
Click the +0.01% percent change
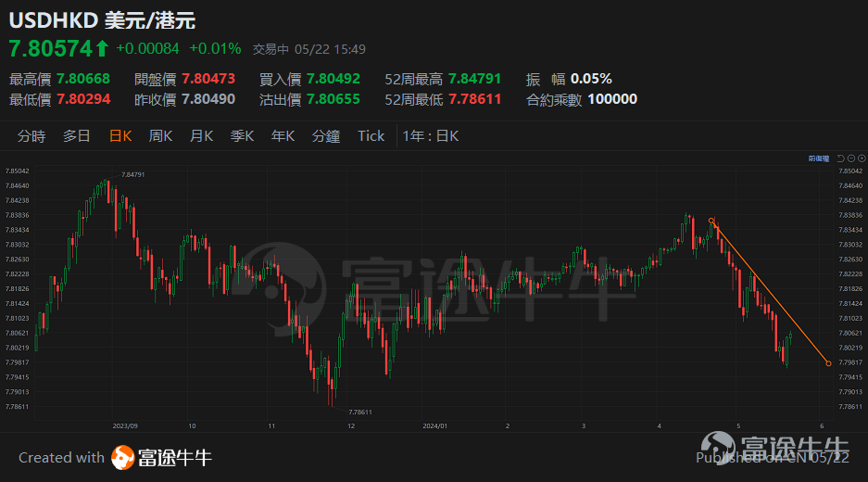coord(215,49)
